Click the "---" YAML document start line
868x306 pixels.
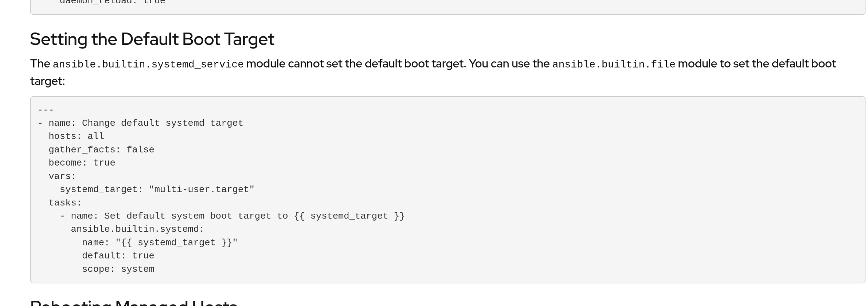click(46, 110)
